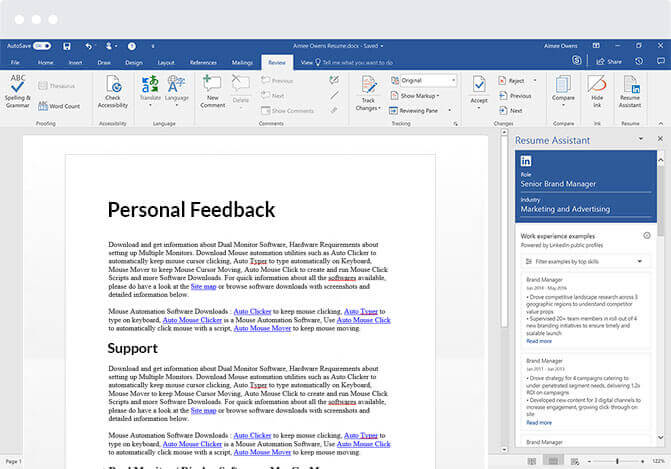Screen dimensions: 671x469
Task: Toggle Show Comments
Action: (x=287, y=111)
